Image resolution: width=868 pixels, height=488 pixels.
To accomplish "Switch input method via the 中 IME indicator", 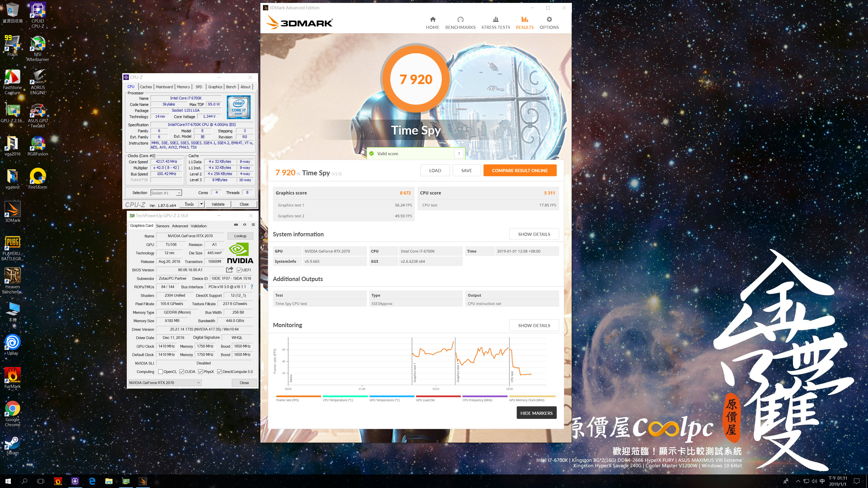I will [822, 481].
